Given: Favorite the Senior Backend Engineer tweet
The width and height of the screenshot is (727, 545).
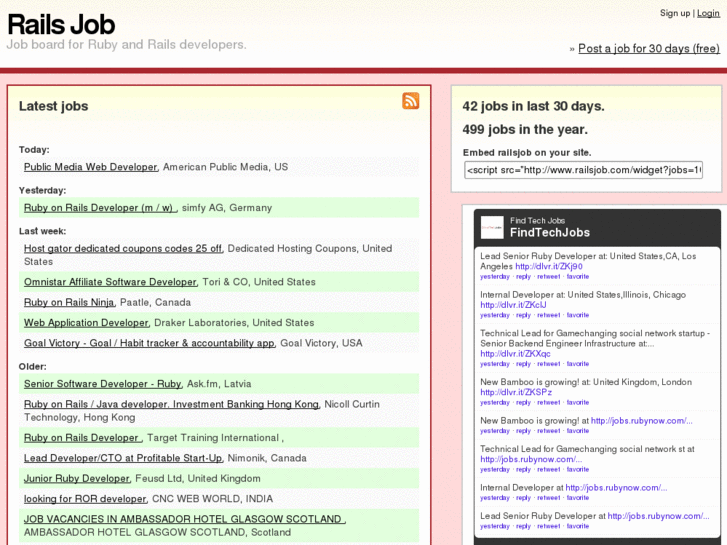Looking at the screenshot, I should click(x=578, y=364).
